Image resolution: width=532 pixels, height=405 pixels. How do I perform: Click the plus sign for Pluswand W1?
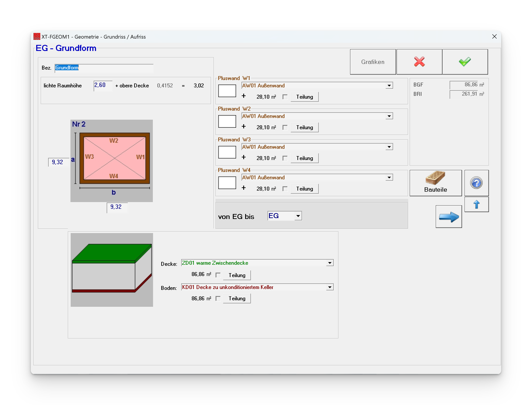coord(243,96)
